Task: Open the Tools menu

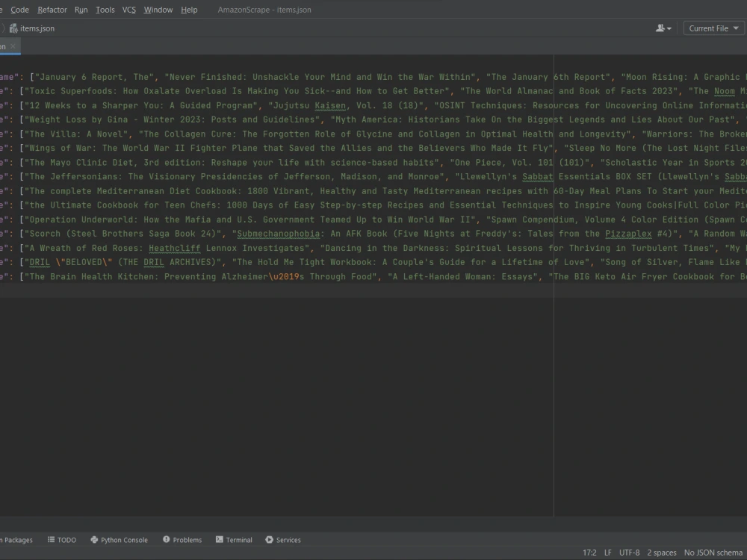Action: tap(105, 10)
